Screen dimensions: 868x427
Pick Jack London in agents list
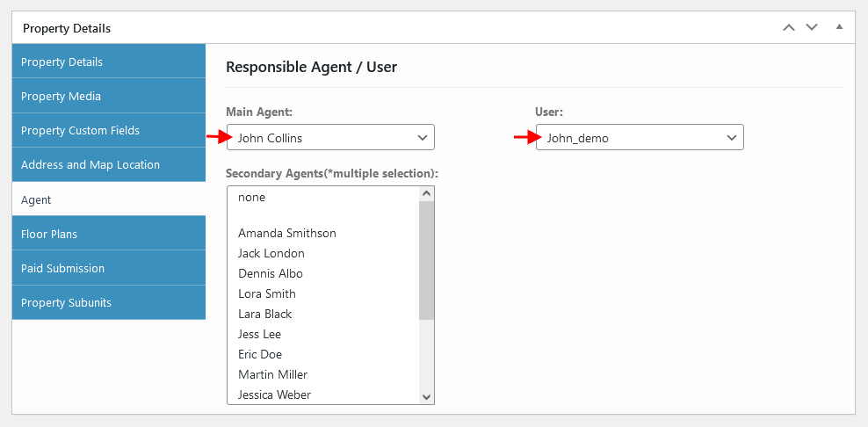click(x=323, y=253)
